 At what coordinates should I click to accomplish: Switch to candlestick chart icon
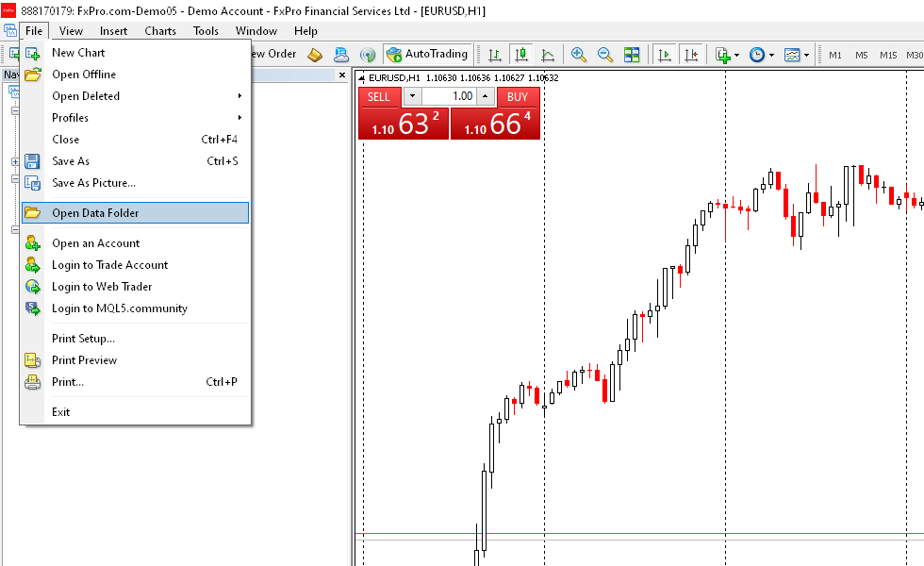click(521, 55)
